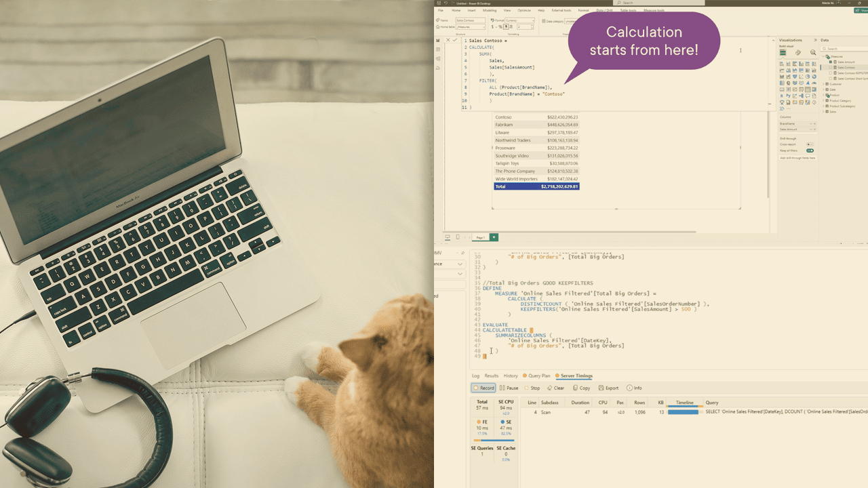Expand the Product table in the Data pane
Screen dimensions: 868x488
click(823, 95)
